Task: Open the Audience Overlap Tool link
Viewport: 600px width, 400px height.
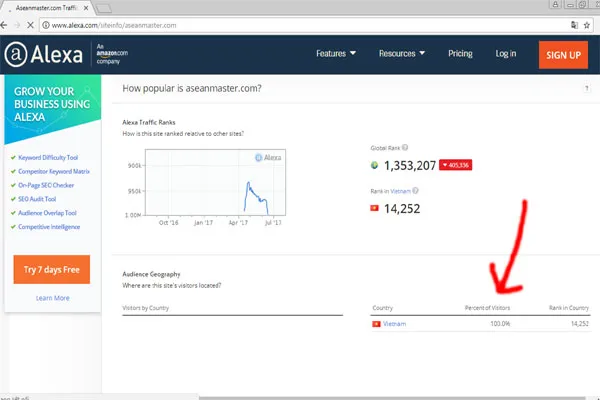Action: 47,213
